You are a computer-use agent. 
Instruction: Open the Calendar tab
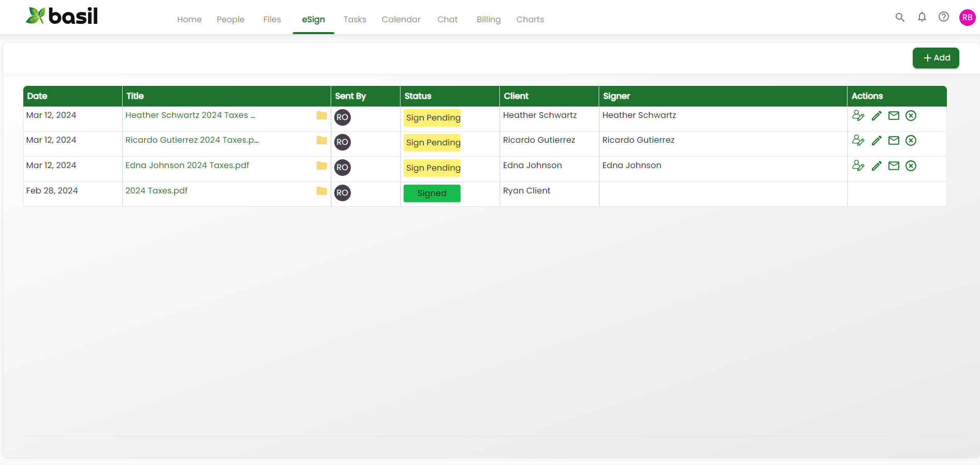(400, 20)
